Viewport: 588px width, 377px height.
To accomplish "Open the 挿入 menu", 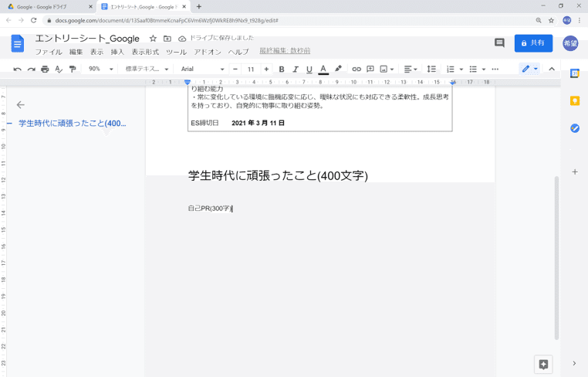I will click(117, 52).
